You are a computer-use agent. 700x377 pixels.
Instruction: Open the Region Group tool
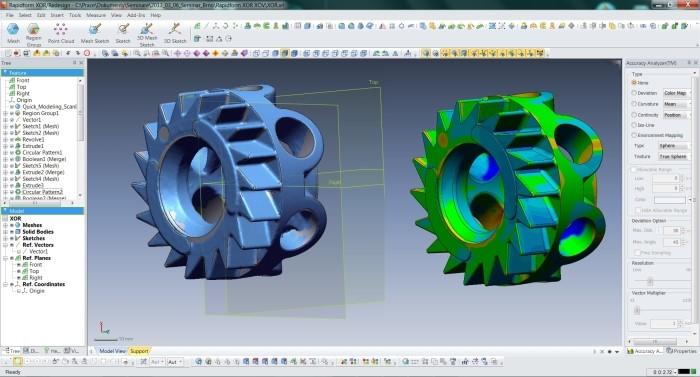[33, 35]
